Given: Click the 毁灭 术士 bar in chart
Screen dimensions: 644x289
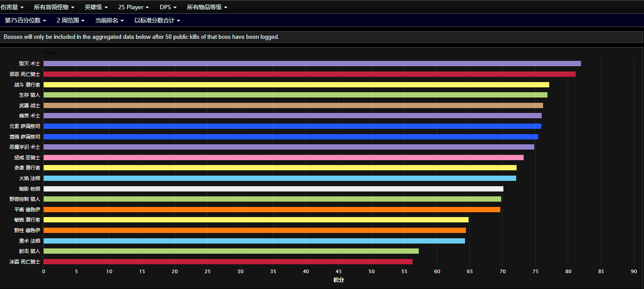Looking at the screenshot, I should 312,64.
